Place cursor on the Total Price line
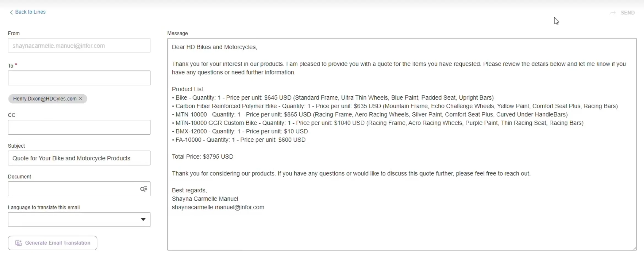644x262 pixels. click(x=202, y=157)
